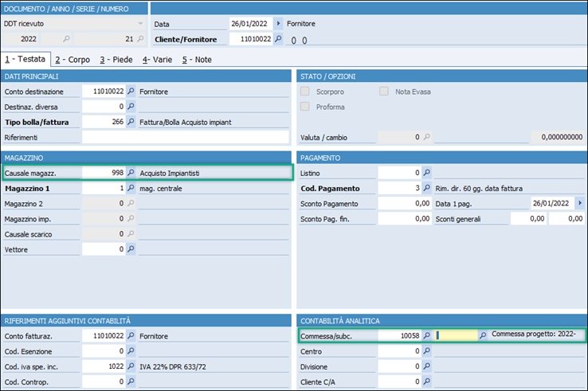Open Cod. Pagamento lookup magnifier
The height and width of the screenshot is (391, 588).
coord(426,189)
